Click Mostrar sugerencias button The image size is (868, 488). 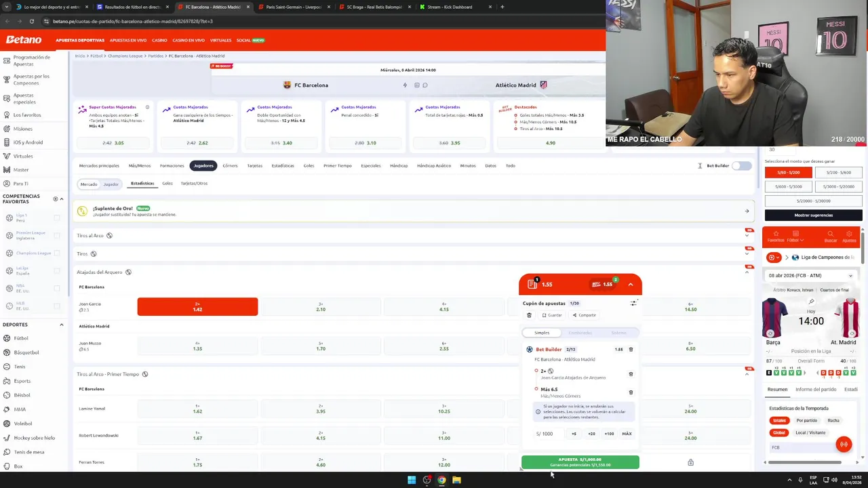[x=813, y=215]
